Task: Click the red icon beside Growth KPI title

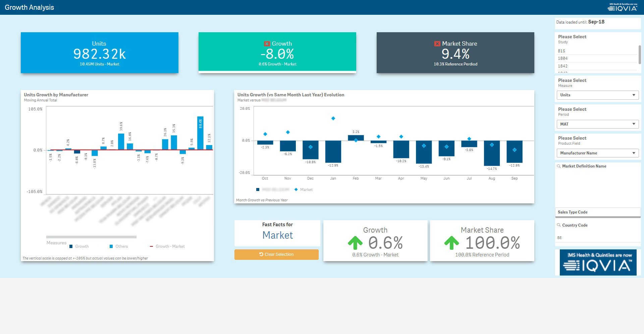Action: [x=267, y=44]
